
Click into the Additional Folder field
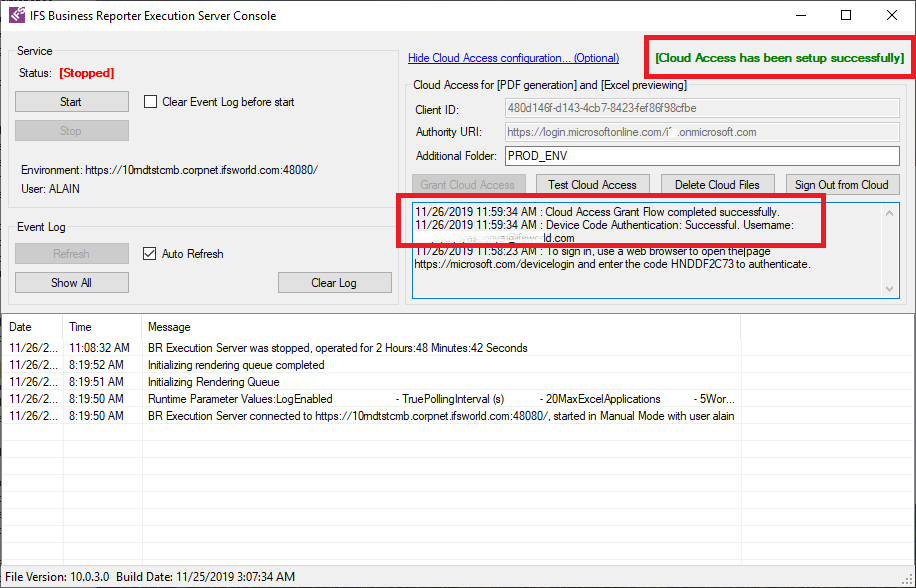click(x=702, y=156)
